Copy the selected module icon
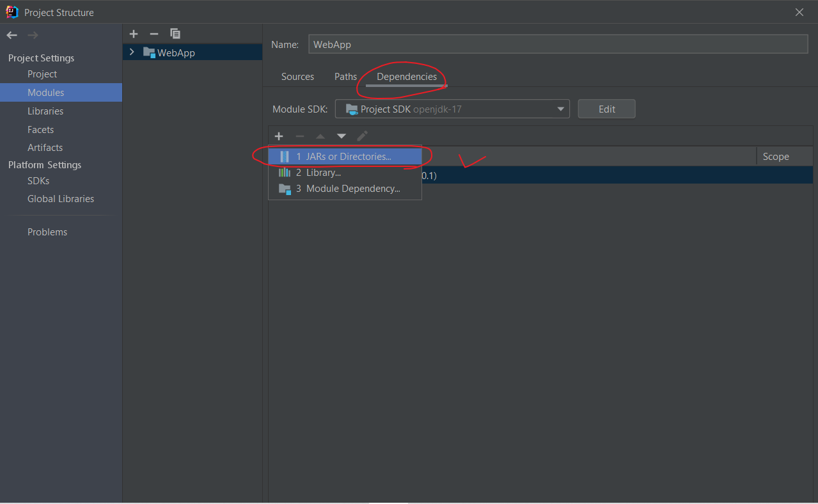The width and height of the screenshot is (818, 504). (175, 34)
